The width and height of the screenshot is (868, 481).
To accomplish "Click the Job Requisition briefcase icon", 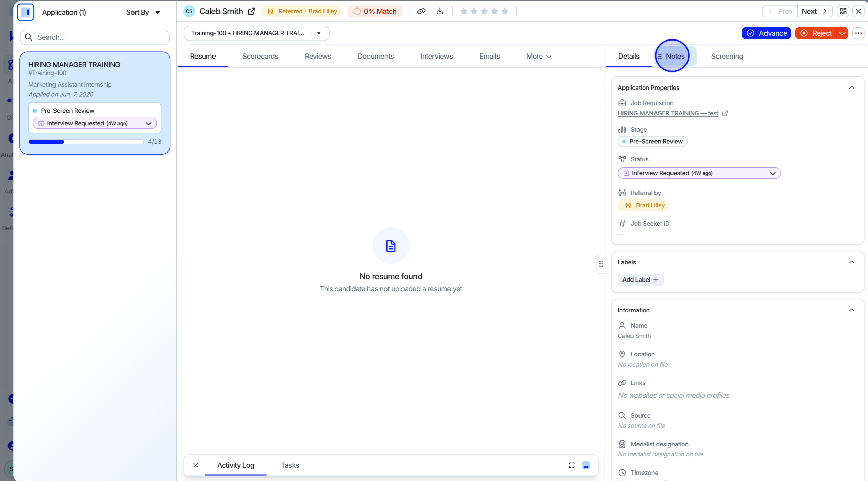I will pyautogui.click(x=622, y=103).
